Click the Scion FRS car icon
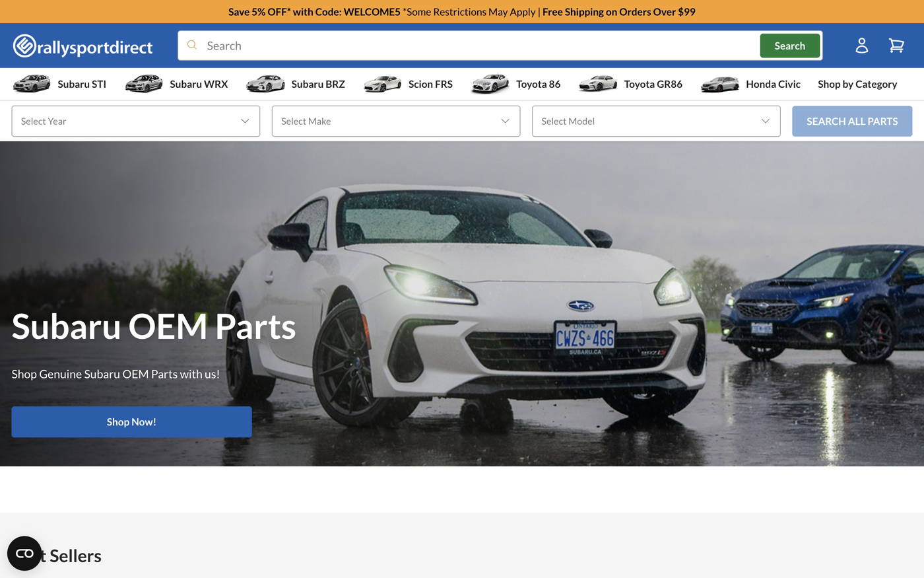This screenshot has height=578, width=924. (382, 83)
